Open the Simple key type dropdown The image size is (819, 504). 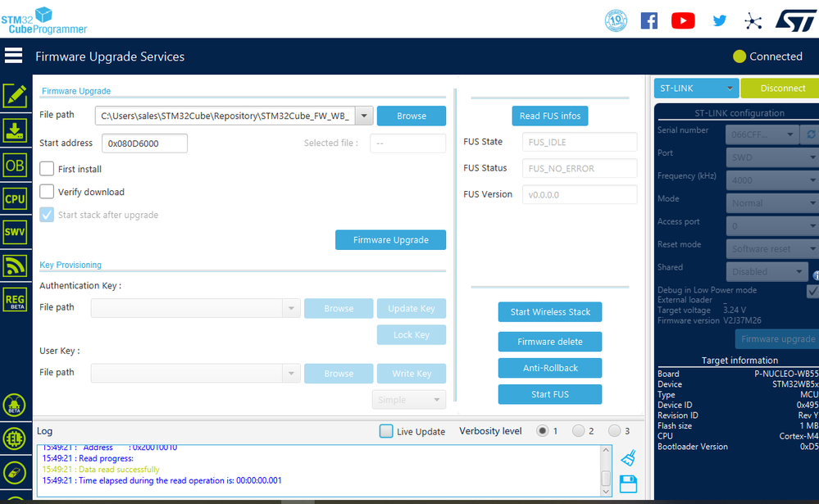[409, 400]
